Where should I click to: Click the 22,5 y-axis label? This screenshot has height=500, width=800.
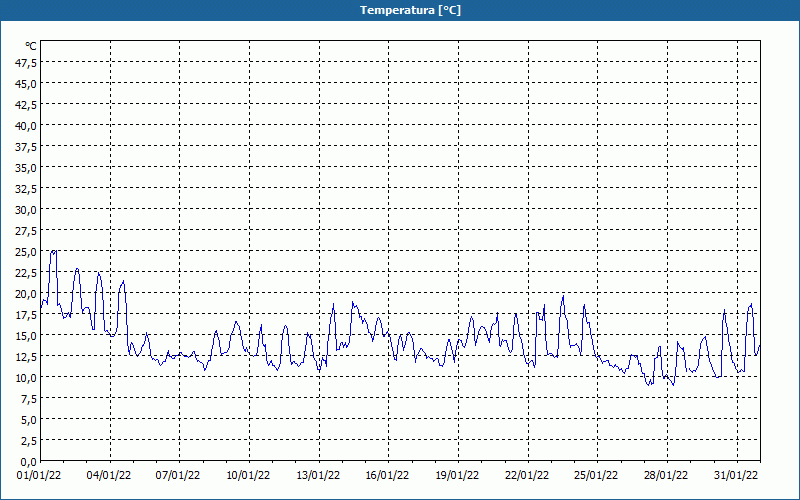point(27,273)
